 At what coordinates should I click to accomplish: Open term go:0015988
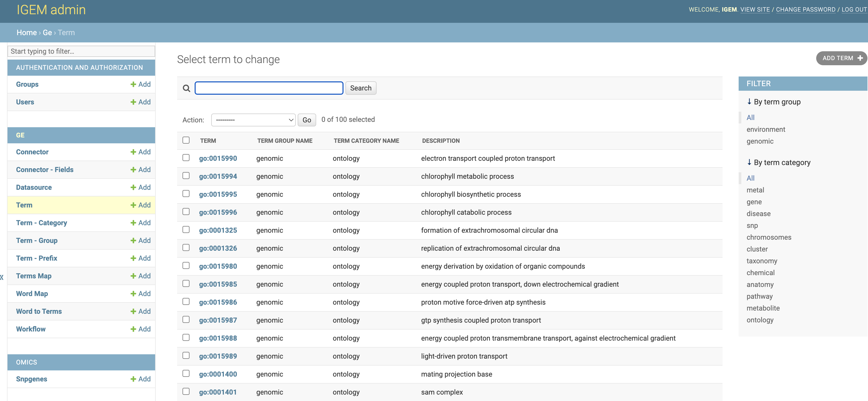[218, 338]
